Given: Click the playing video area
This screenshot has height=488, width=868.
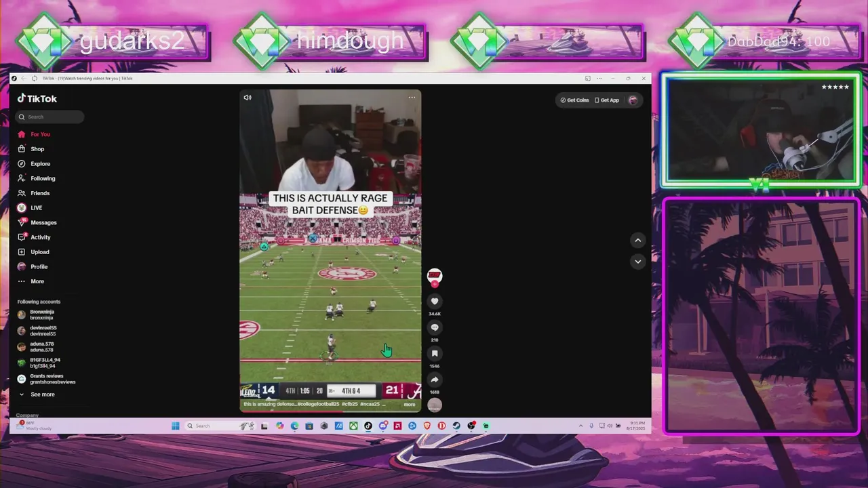Looking at the screenshot, I should pos(330,251).
